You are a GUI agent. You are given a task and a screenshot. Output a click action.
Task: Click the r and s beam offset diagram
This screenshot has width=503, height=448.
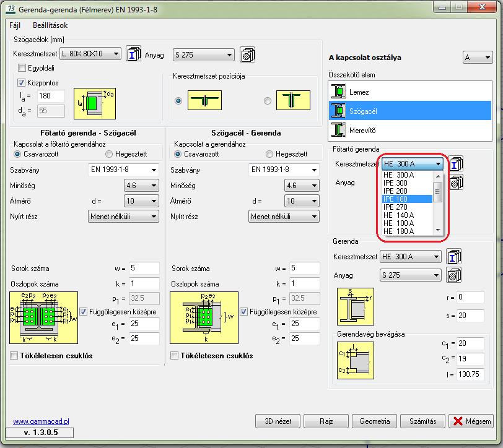tap(356, 306)
